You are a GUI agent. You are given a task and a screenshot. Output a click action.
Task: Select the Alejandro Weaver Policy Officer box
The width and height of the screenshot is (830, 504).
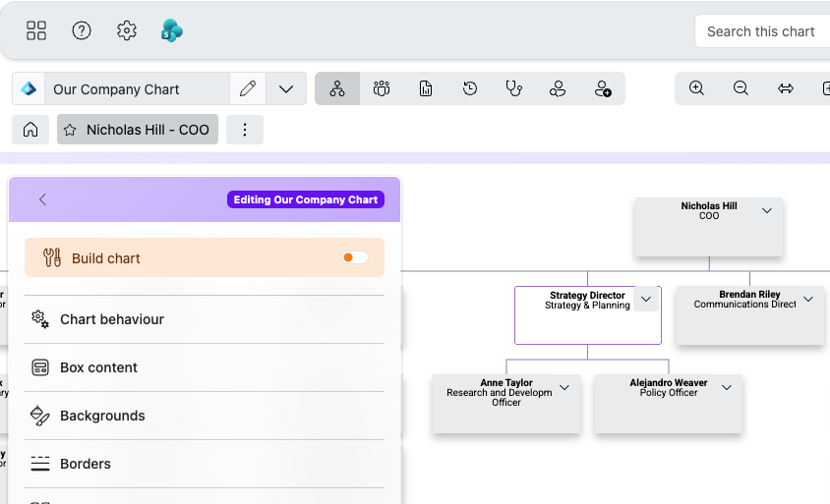[x=668, y=404]
